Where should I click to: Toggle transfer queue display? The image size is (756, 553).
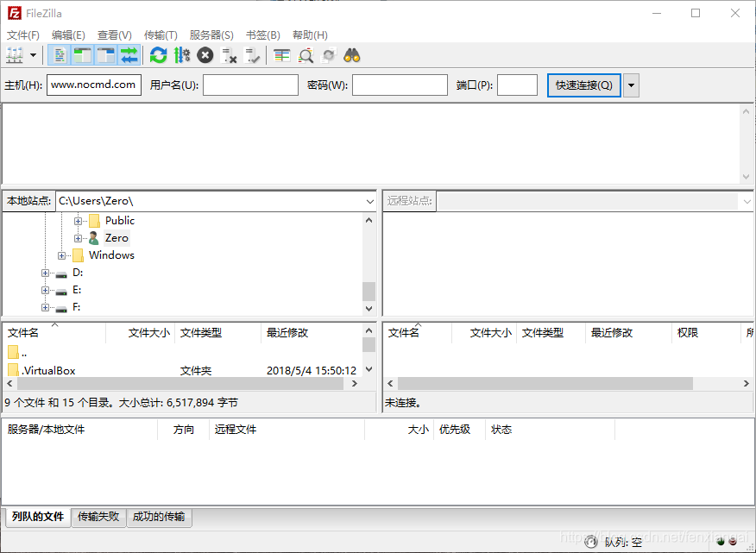pyautogui.click(x=129, y=55)
